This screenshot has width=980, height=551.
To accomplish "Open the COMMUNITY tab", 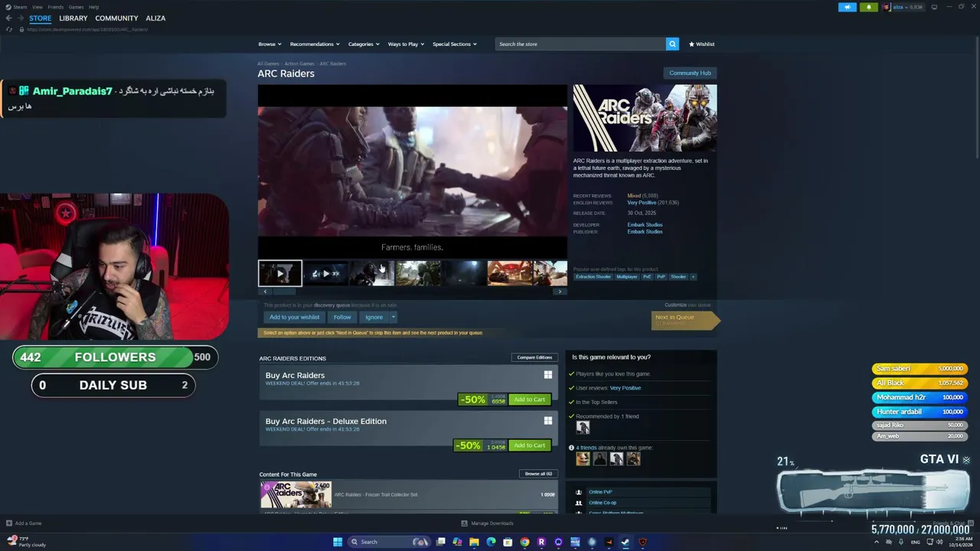I will [116, 18].
